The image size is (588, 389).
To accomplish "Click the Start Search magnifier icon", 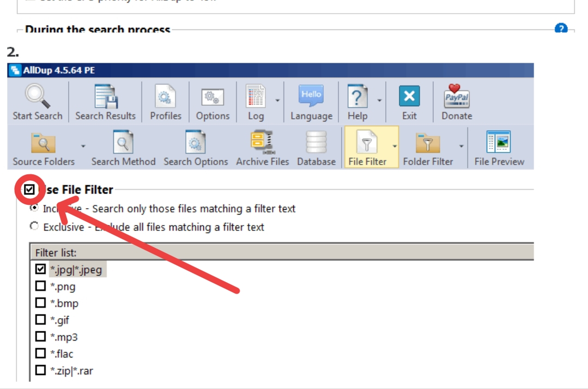I will point(37,96).
